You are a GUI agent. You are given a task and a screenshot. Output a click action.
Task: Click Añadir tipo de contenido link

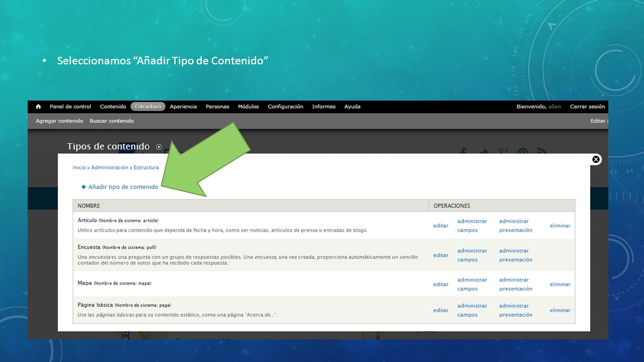(x=120, y=187)
